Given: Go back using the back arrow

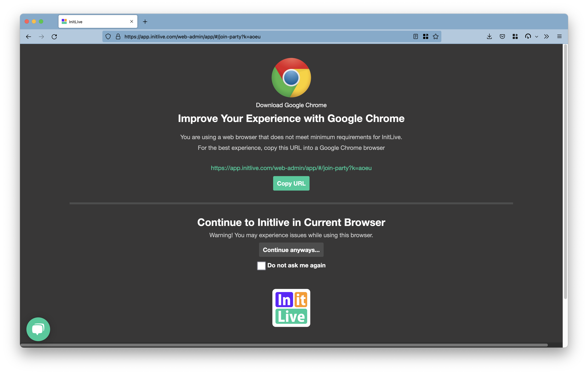Looking at the screenshot, I should (x=29, y=37).
